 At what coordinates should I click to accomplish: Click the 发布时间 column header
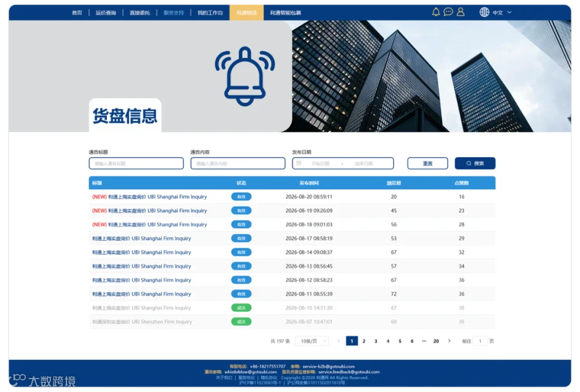click(x=309, y=183)
